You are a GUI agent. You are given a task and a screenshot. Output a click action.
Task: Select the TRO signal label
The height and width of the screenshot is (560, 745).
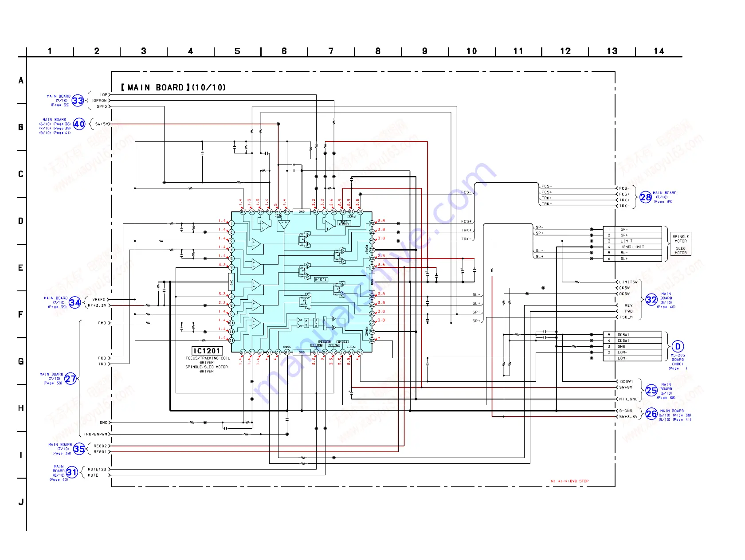coord(102,364)
